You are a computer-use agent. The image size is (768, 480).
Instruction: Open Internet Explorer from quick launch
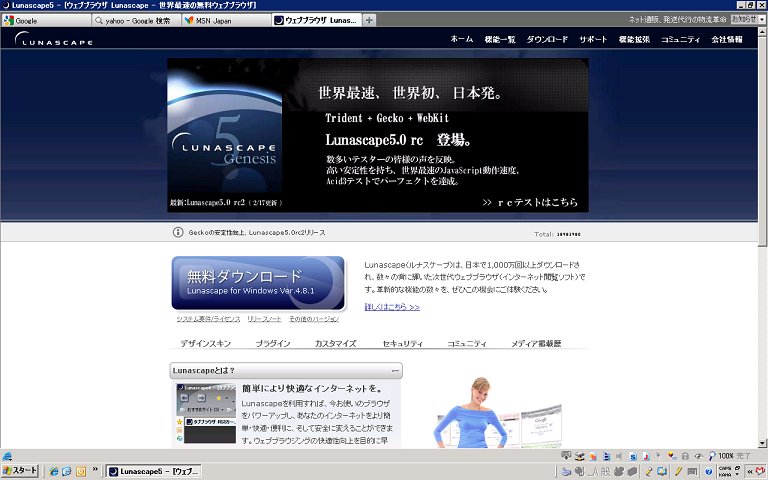54,471
